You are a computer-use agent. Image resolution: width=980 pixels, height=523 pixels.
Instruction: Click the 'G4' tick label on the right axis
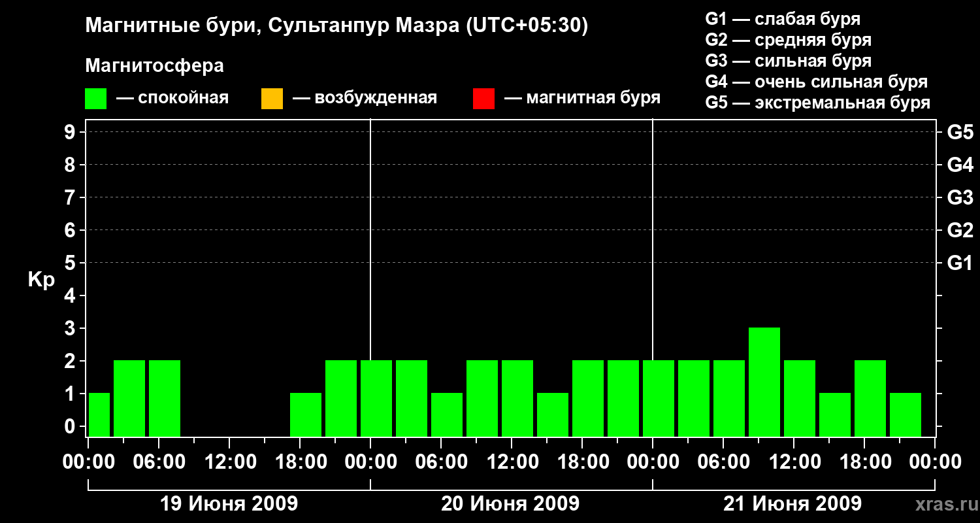coord(960,165)
